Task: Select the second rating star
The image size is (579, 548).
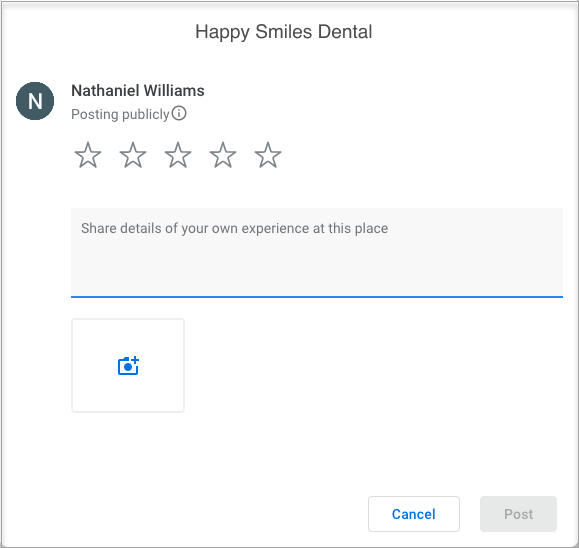Action: pyautogui.click(x=133, y=155)
